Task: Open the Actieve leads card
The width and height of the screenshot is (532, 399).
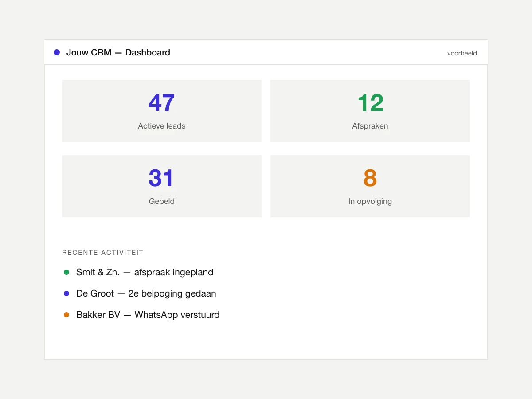Action: pos(162,111)
